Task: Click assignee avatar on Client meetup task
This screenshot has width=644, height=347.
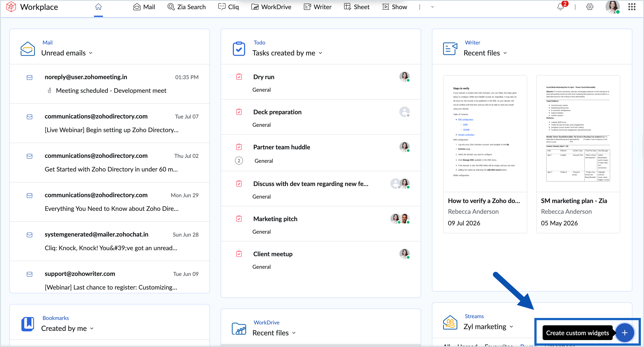Action: point(404,254)
